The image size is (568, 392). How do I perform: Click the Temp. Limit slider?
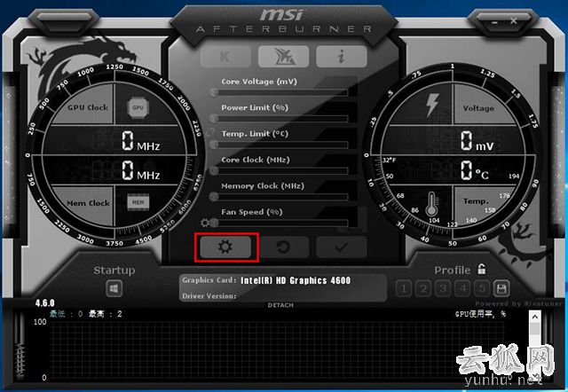click(x=279, y=145)
